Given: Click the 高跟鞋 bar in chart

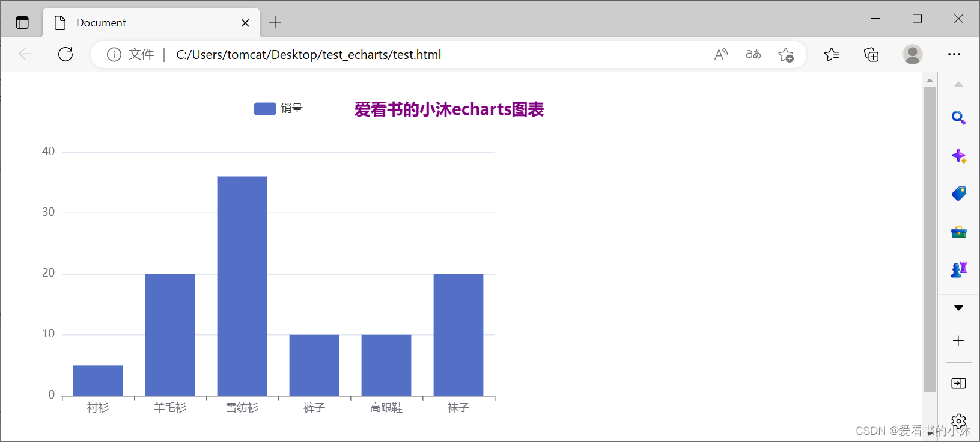Looking at the screenshot, I should [386, 366].
